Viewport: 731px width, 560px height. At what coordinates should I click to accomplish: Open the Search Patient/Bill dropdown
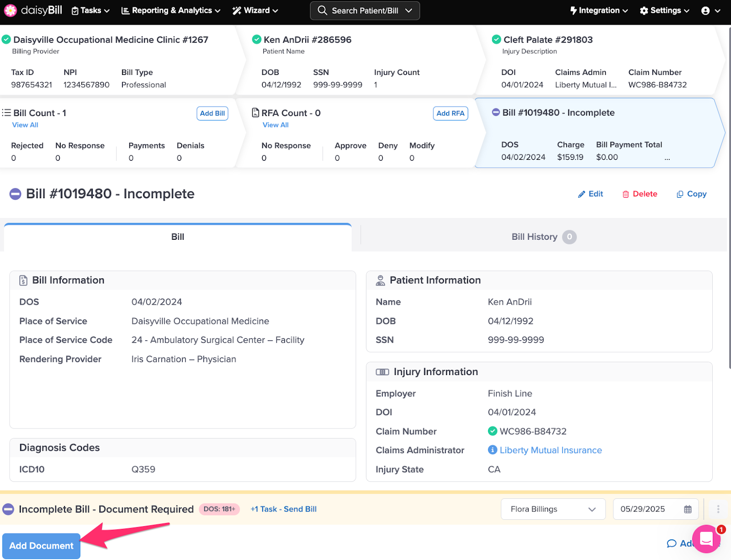tap(365, 11)
